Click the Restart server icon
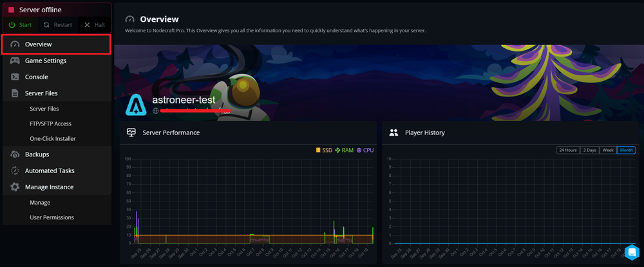This screenshot has width=644, height=267. [x=46, y=25]
